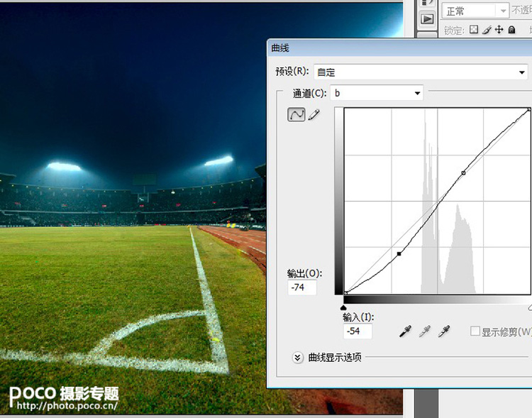Select the curve point editing tool

[x=297, y=115]
